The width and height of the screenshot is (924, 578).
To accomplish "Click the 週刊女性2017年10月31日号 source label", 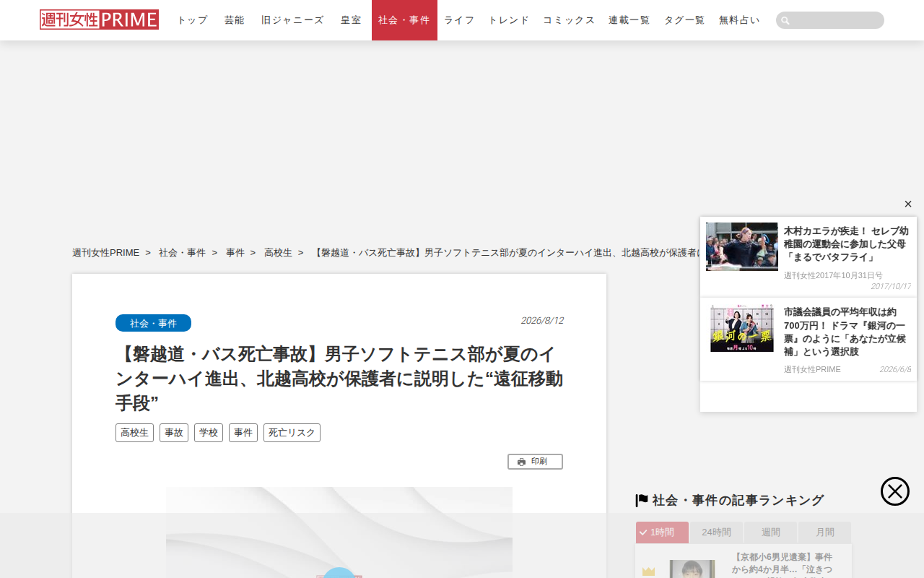I will tap(833, 275).
